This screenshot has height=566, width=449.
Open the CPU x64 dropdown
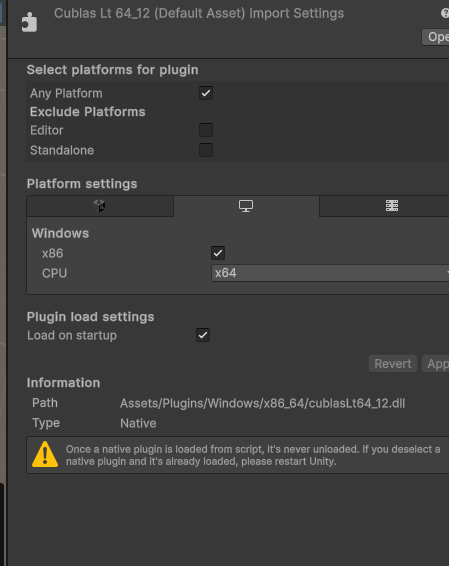330,273
